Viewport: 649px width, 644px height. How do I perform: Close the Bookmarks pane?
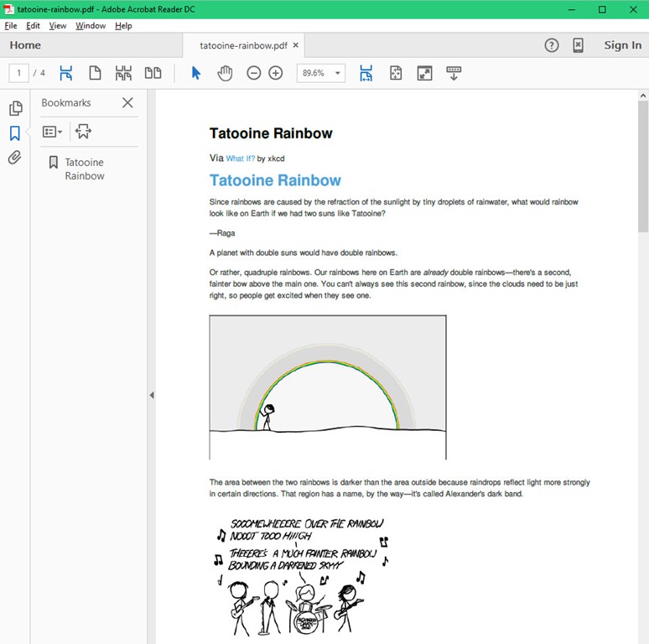point(127,102)
